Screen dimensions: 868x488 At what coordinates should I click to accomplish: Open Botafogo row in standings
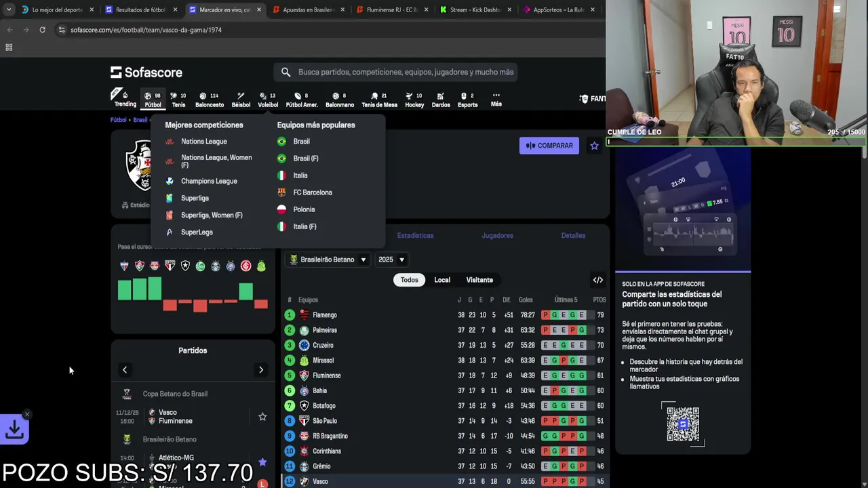pos(446,405)
